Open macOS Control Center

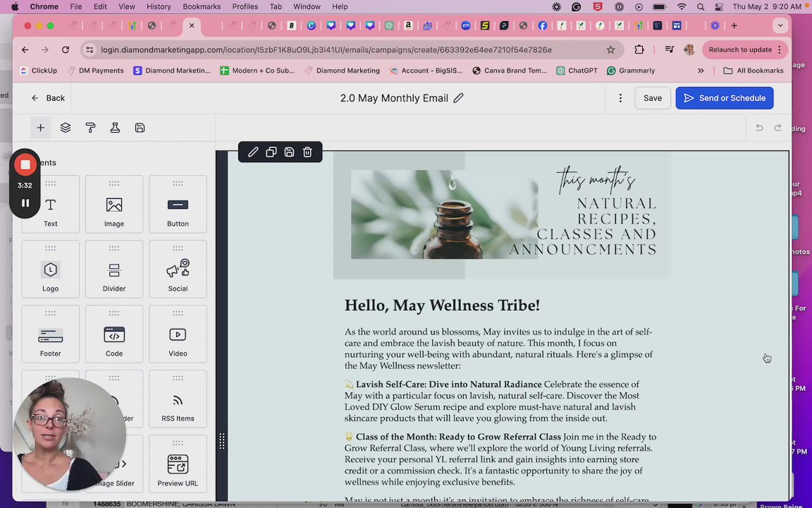[x=719, y=7]
